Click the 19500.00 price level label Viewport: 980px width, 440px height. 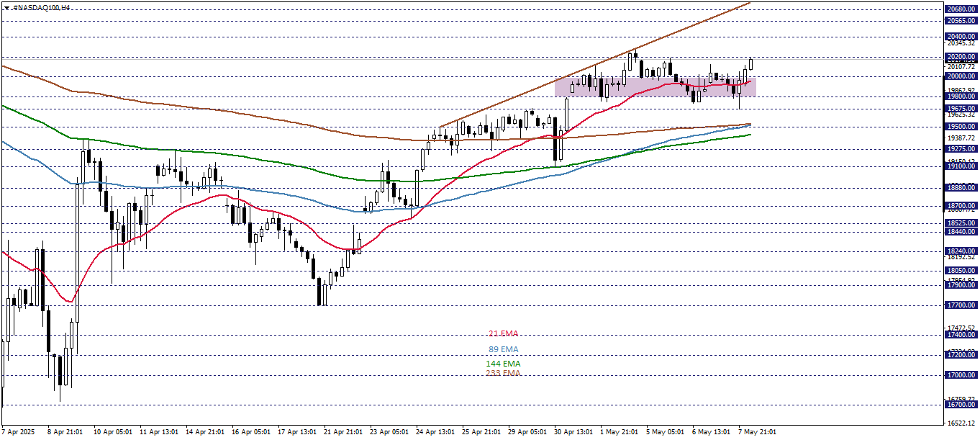961,126
